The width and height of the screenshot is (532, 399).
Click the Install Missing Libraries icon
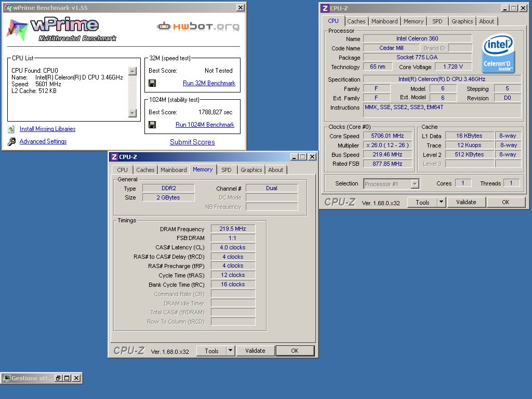pyautogui.click(x=11, y=129)
